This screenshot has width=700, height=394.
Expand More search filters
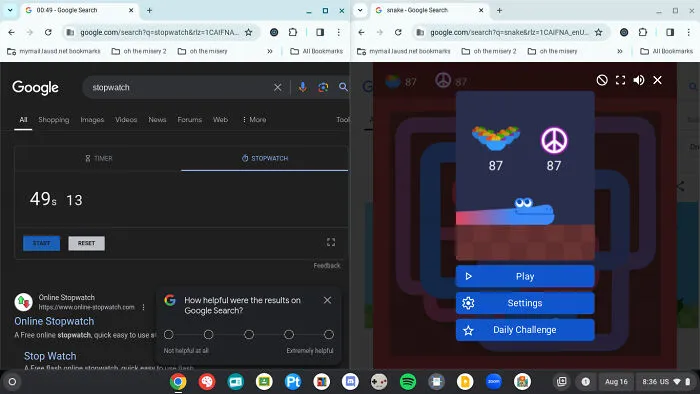click(x=254, y=120)
